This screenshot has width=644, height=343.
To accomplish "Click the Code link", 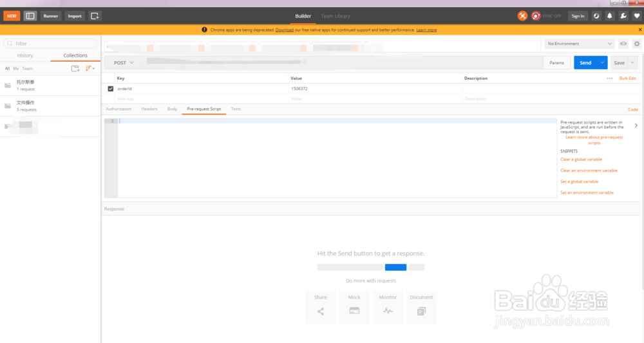I will (633, 109).
